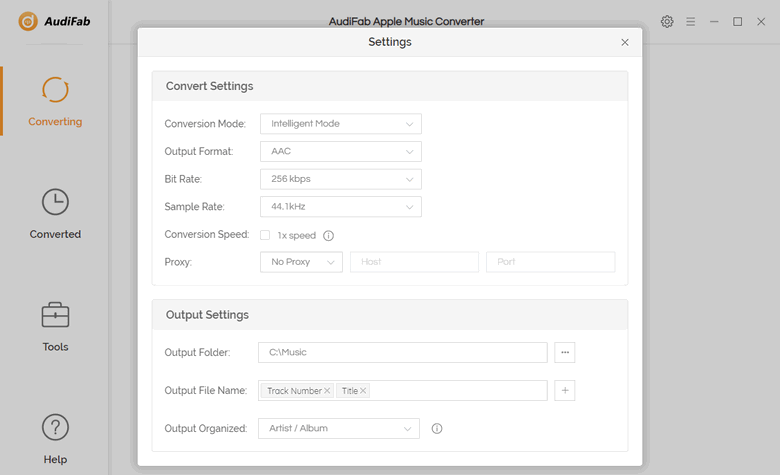The width and height of the screenshot is (780, 475).
Task: Click the Output Organized label
Action: [206, 429]
